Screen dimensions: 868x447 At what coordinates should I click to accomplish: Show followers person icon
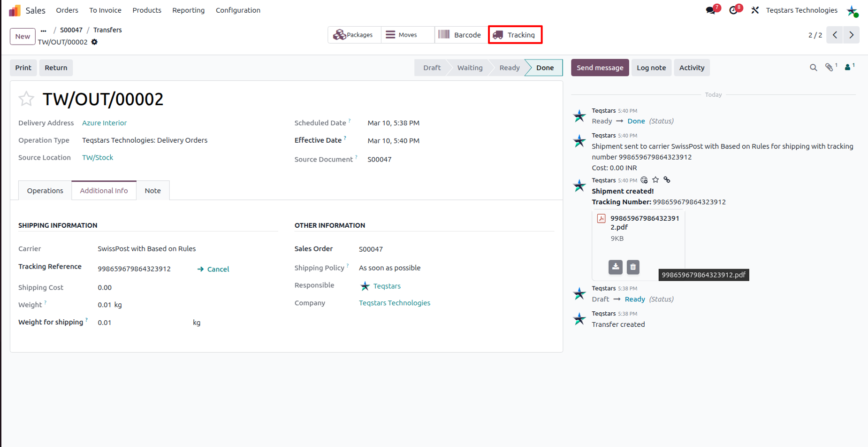tap(849, 67)
